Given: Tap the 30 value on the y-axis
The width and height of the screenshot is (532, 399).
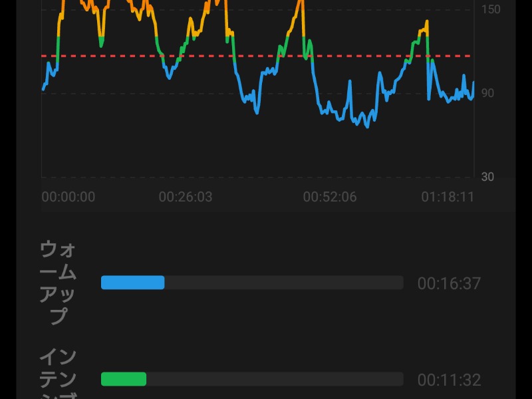Looking at the screenshot, I should (x=487, y=177).
